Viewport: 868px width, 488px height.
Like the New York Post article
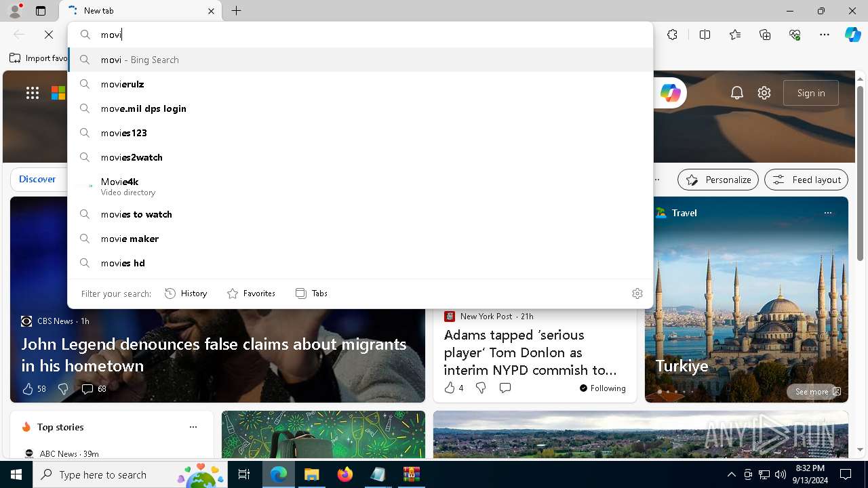coord(454,388)
